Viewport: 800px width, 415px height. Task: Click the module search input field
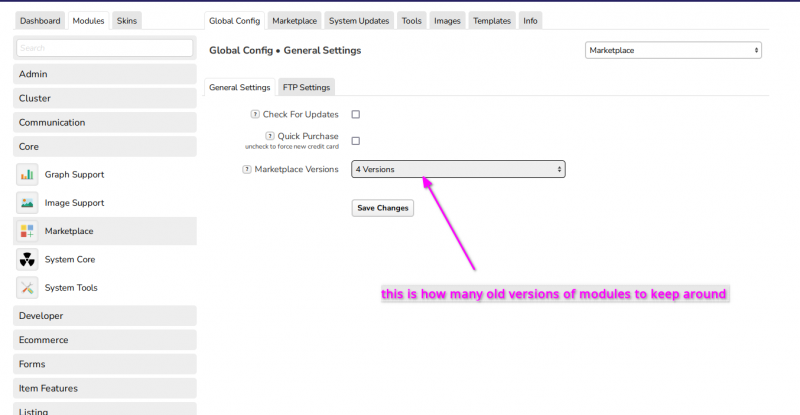point(105,47)
